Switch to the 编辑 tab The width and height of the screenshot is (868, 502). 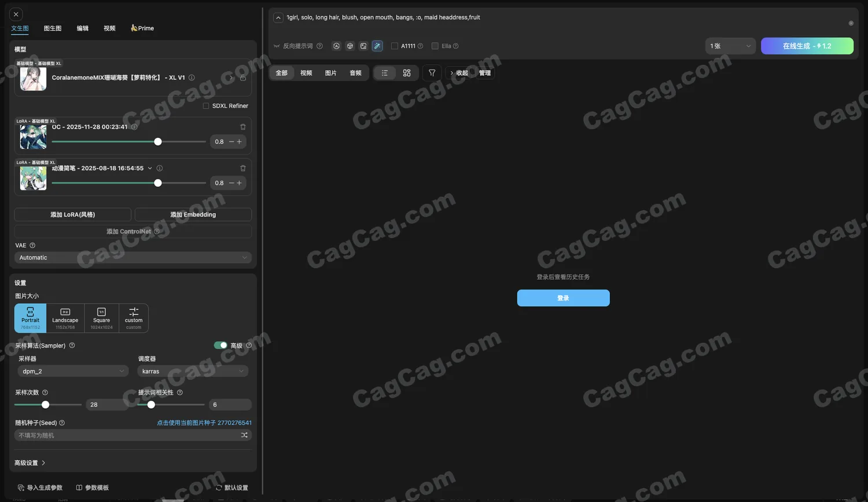(83, 28)
